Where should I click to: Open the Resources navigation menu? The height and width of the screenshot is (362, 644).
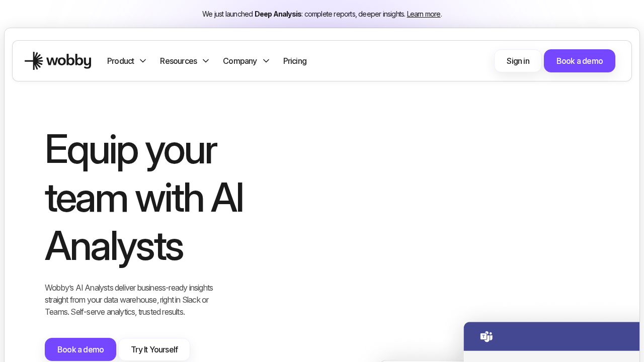tap(179, 61)
